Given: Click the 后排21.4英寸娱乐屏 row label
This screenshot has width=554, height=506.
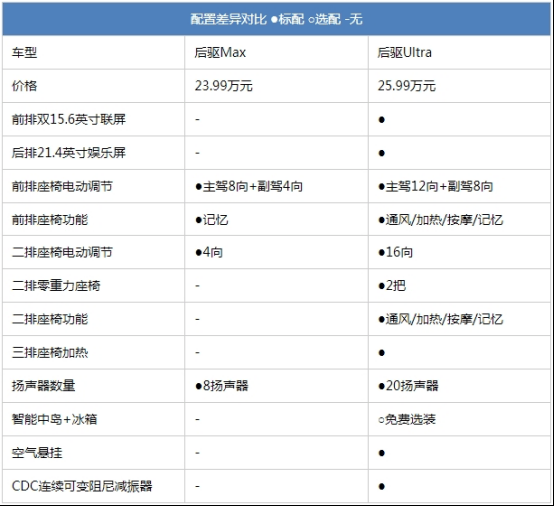Looking at the screenshot, I should (x=69, y=153).
